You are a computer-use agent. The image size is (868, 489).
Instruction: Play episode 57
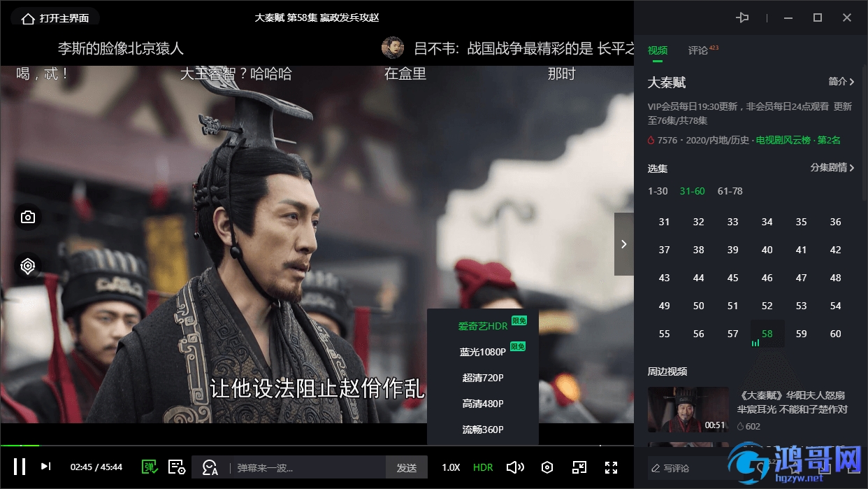pos(733,334)
